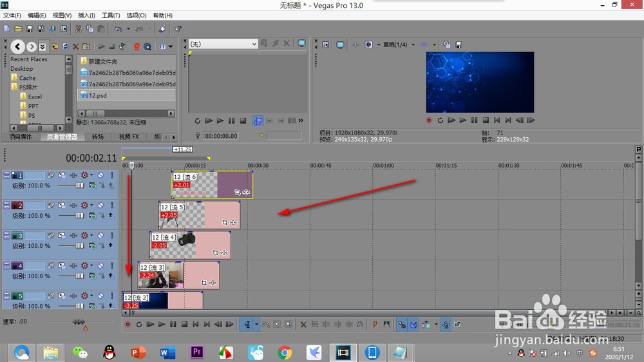
Task: Toggle track 4 automation settings dropdown
Action: (x=91, y=266)
